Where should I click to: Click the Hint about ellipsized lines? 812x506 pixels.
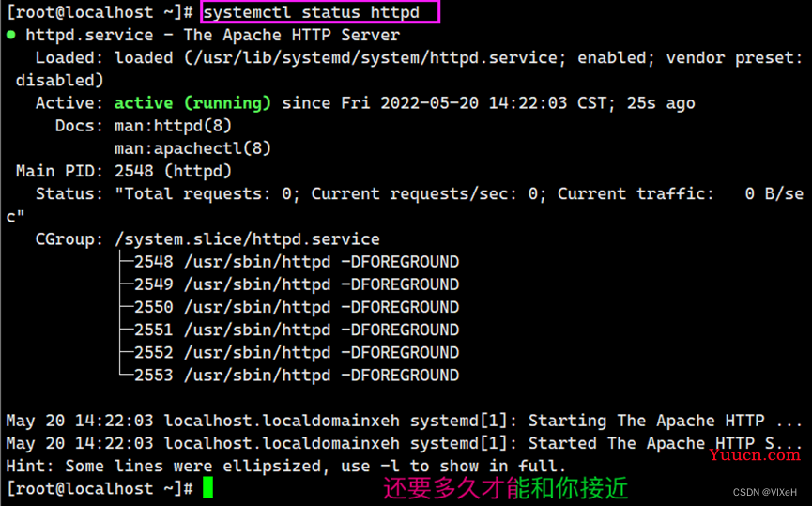click(285, 466)
